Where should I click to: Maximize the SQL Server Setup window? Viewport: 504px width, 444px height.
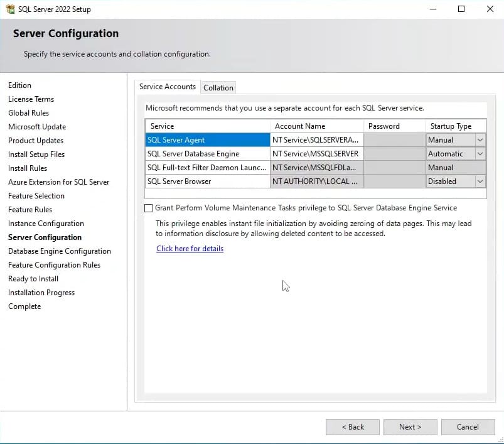tap(461, 9)
